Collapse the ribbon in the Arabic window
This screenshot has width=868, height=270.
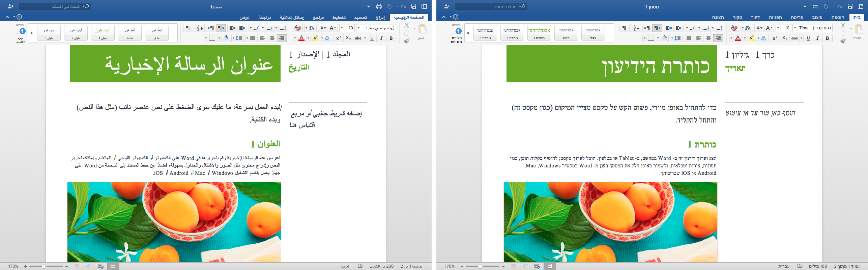(7, 17)
